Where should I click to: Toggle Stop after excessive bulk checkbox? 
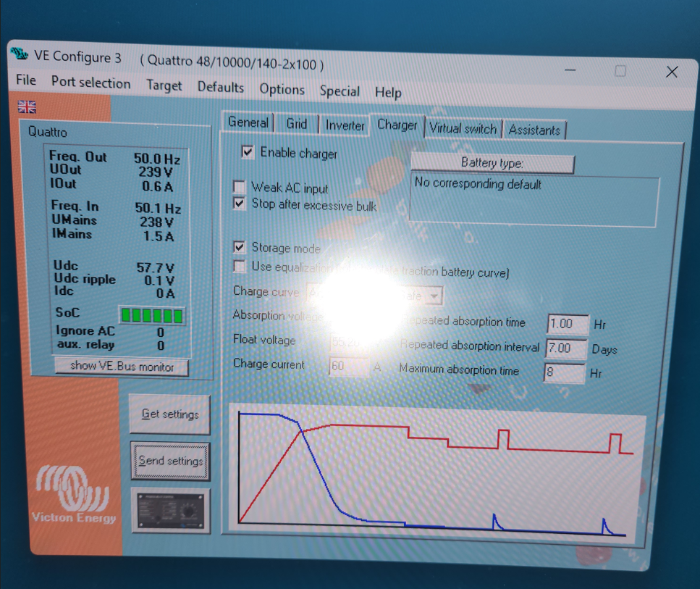click(x=240, y=204)
